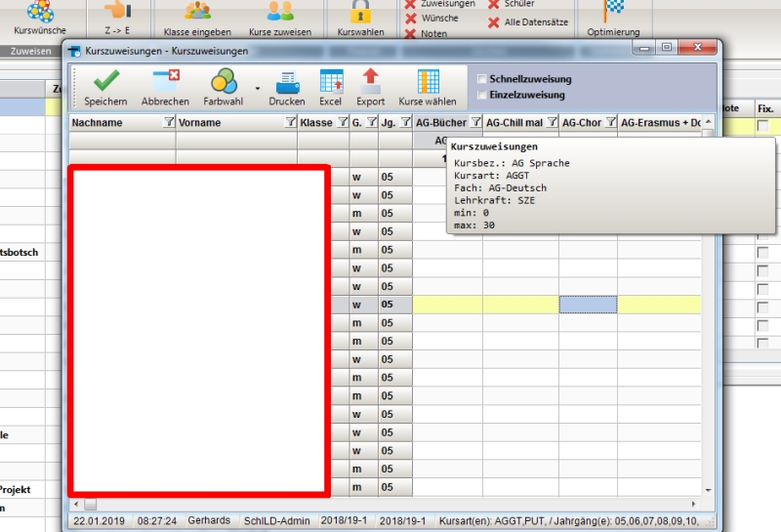Select the highlighted blue AG-Chor cell

tap(588, 305)
